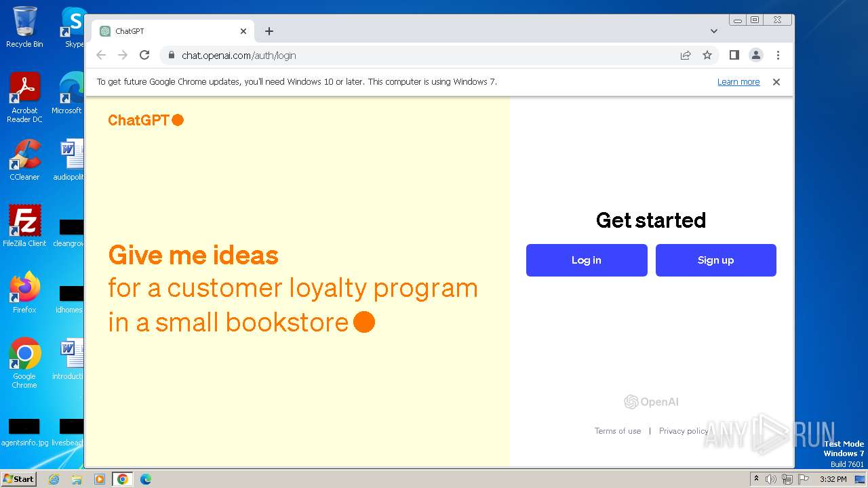Select the CCleaner desktop icon
This screenshot has width=868, height=488.
tap(24, 160)
